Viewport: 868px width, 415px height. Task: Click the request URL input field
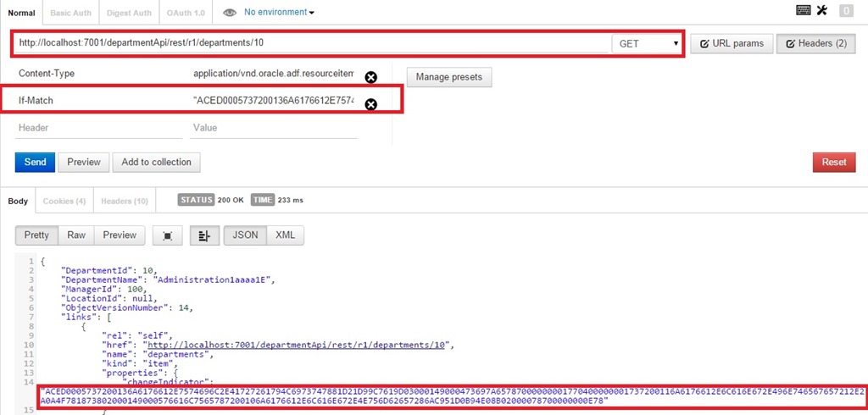click(x=314, y=42)
